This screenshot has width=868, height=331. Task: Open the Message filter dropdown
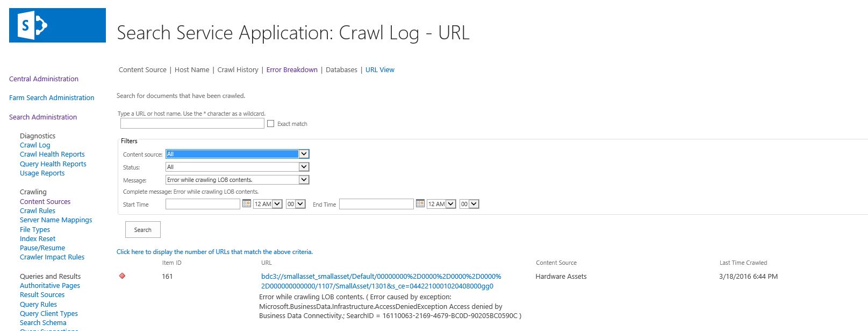click(x=237, y=180)
